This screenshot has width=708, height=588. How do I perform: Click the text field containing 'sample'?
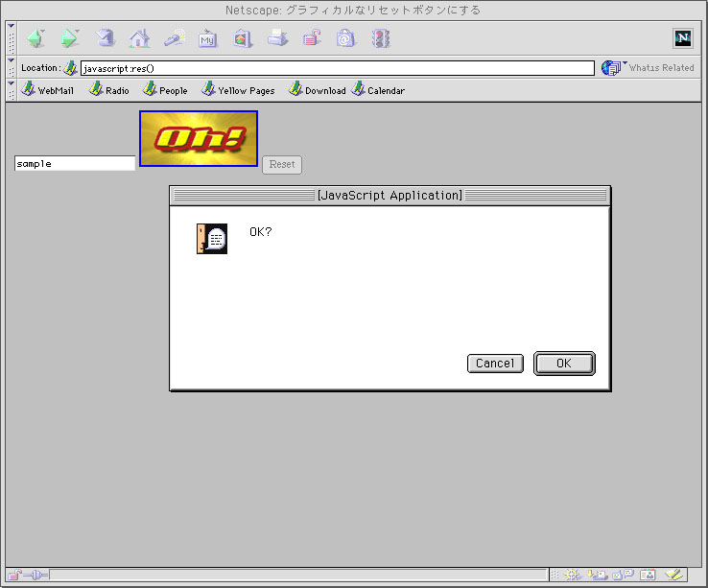75,163
